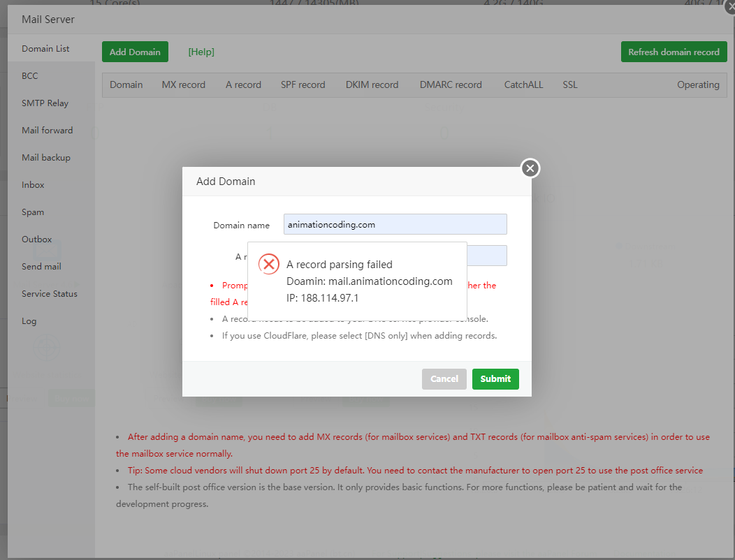Viewport: 735px width, 560px height.
Task: Click the MX record column header
Action: pyautogui.click(x=184, y=84)
